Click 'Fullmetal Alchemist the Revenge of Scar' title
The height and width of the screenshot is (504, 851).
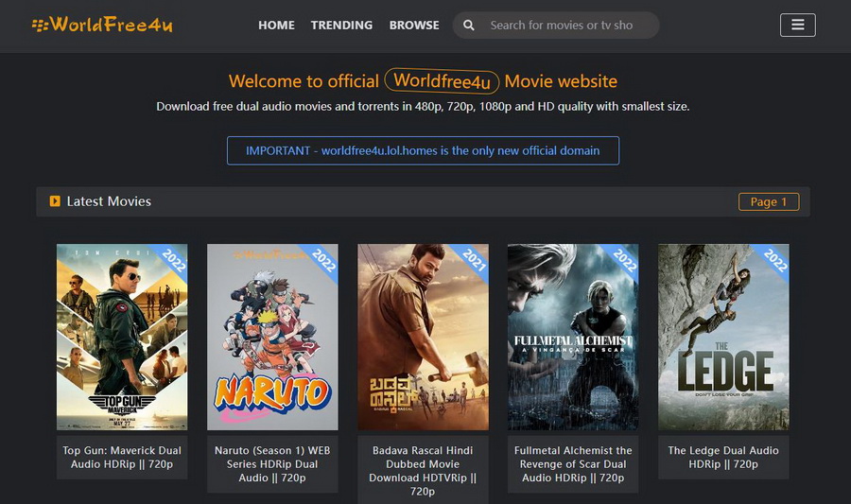(x=573, y=464)
